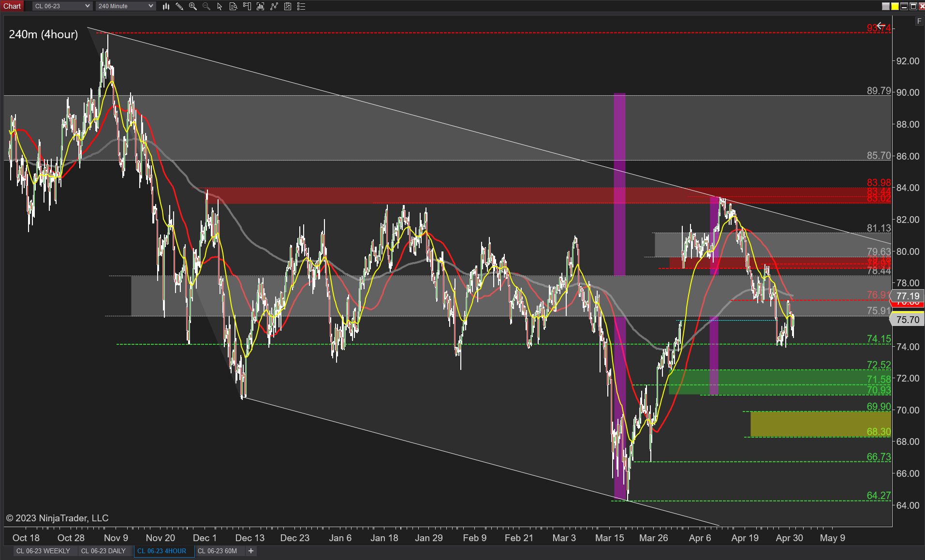Choose the cursor pointer tool
925x560 pixels.
tap(220, 6)
